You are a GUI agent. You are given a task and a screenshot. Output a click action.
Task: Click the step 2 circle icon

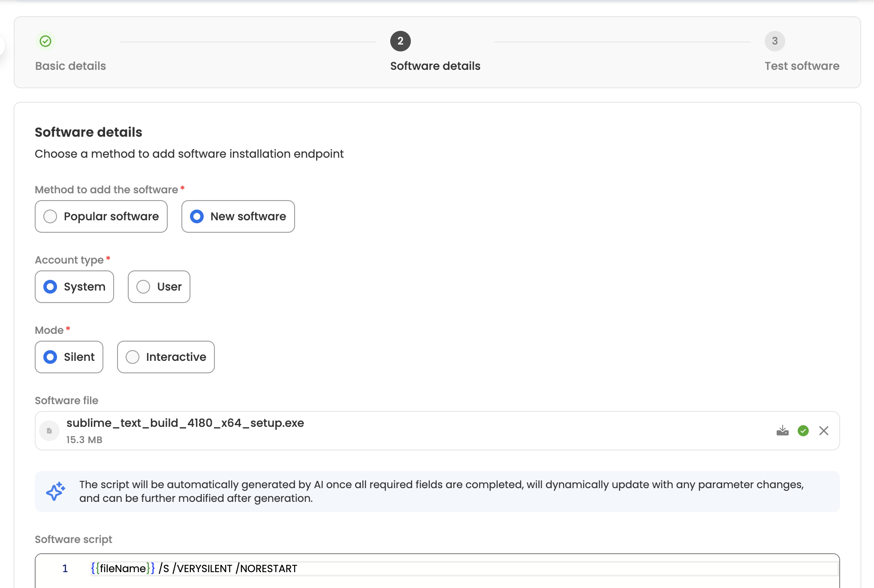point(400,41)
